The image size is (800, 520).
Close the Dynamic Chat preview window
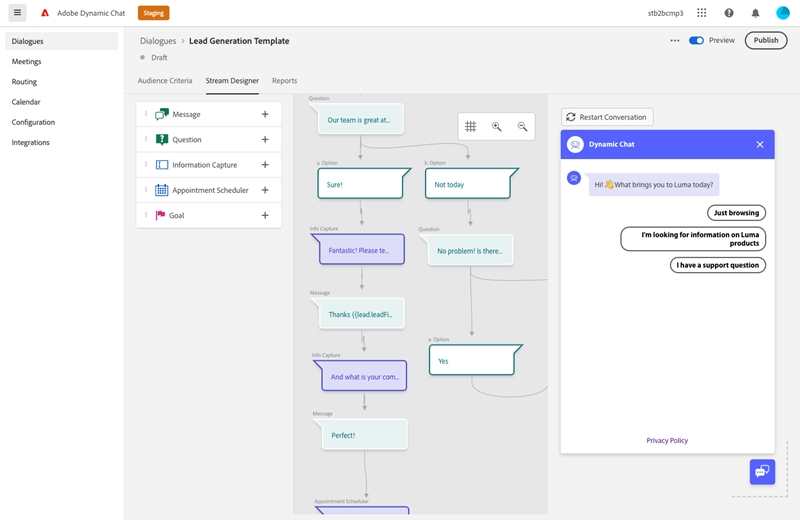[x=760, y=144]
